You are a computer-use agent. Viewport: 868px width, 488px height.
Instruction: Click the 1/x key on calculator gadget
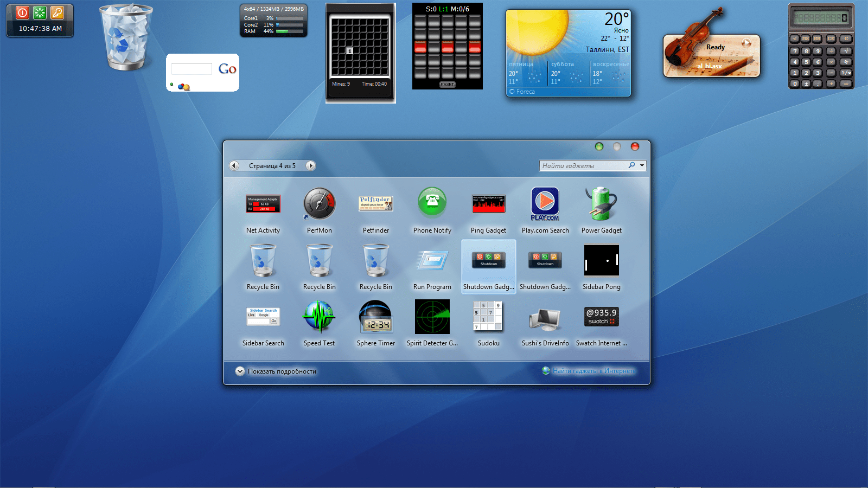click(846, 73)
